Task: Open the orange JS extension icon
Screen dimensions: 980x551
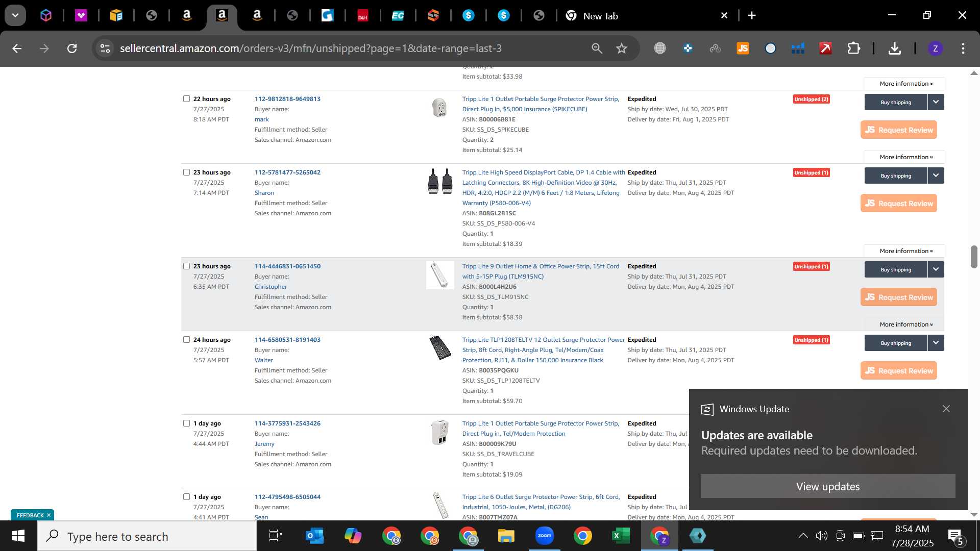Action: pyautogui.click(x=743, y=48)
